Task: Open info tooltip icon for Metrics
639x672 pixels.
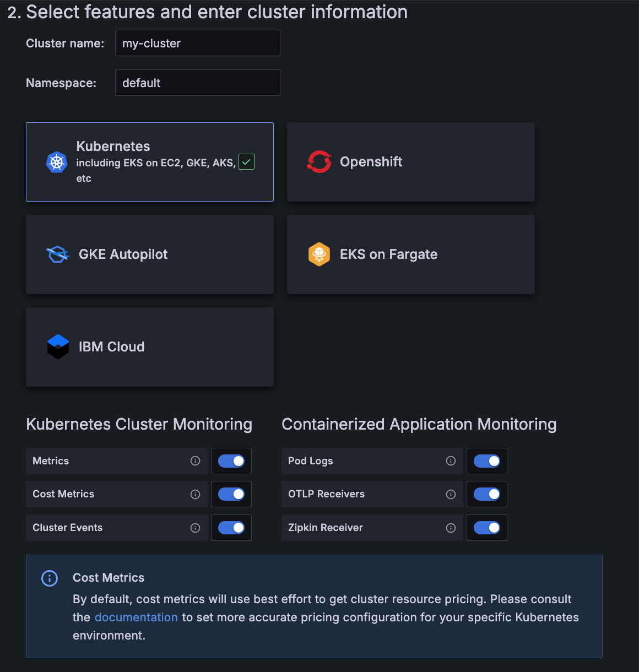Action: point(195,461)
